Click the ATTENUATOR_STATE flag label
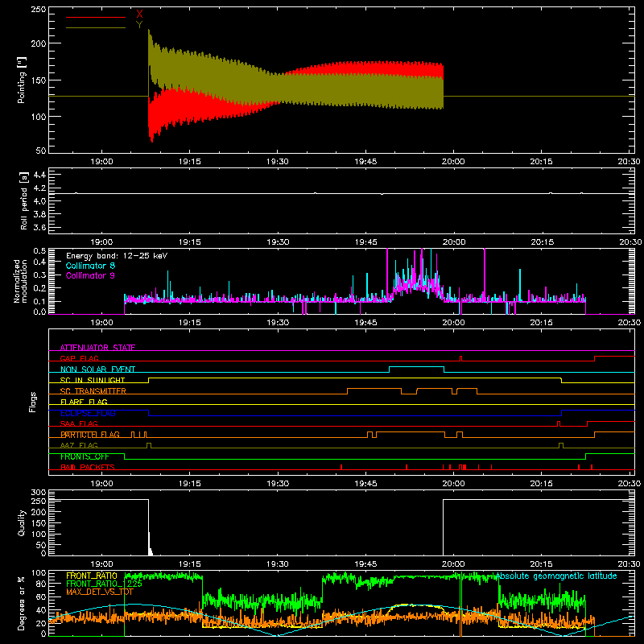644x644 pixels. [97, 348]
